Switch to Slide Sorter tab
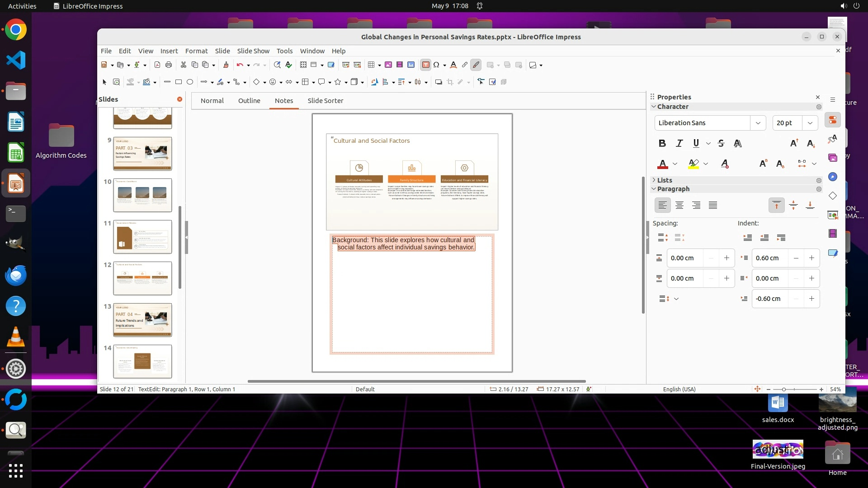Image resolution: width=868 pixels, height=488 pixels. tap(325, 101)
